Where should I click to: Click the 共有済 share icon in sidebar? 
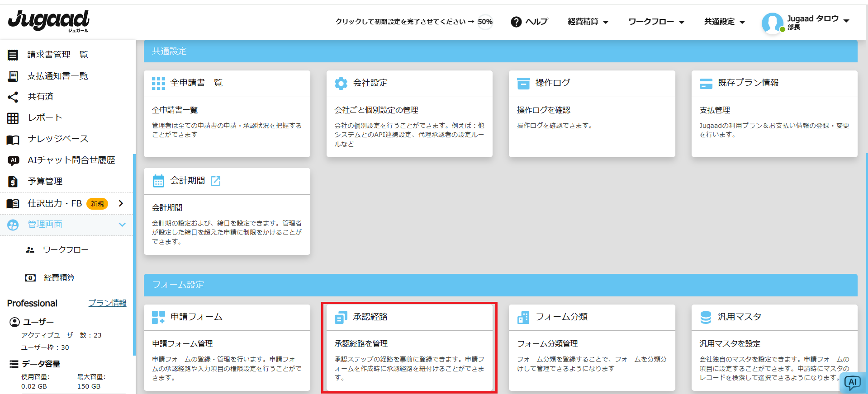(13, 97)
